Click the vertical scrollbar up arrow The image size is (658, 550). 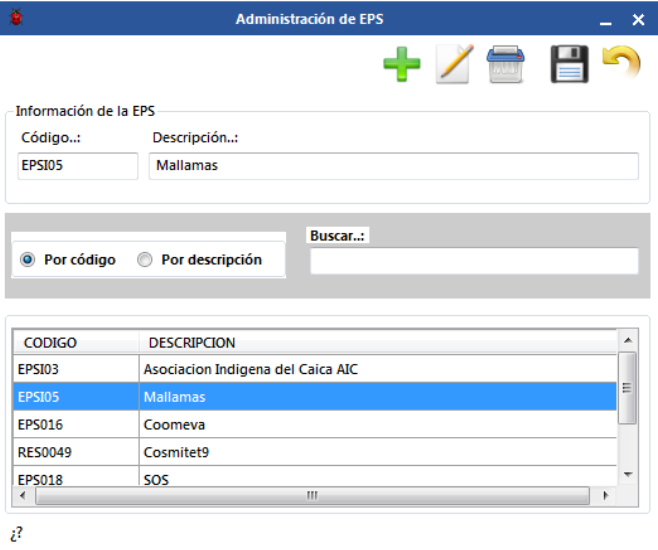pos(628,341)
